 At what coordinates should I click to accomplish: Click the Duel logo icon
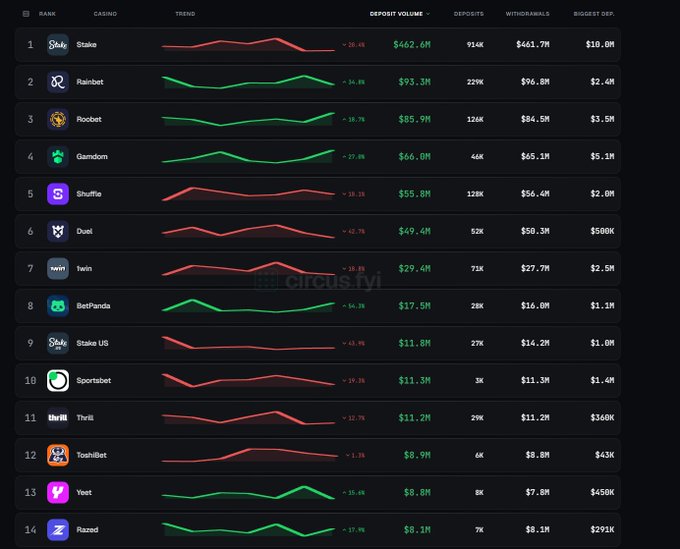pyautogui.click(x=58, y=231)
